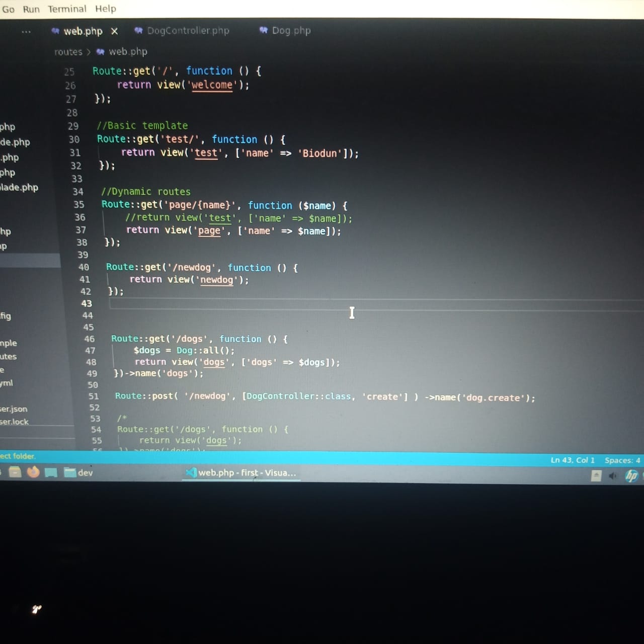Click the Help menu
Screen dimensions: 644x644
(106, 9)
